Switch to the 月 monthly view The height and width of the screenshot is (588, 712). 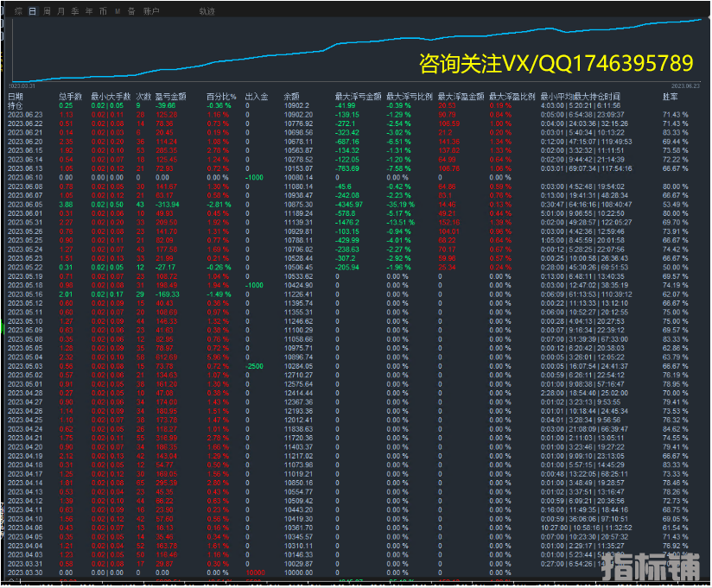pyautogui.click(x=60, y=11)
